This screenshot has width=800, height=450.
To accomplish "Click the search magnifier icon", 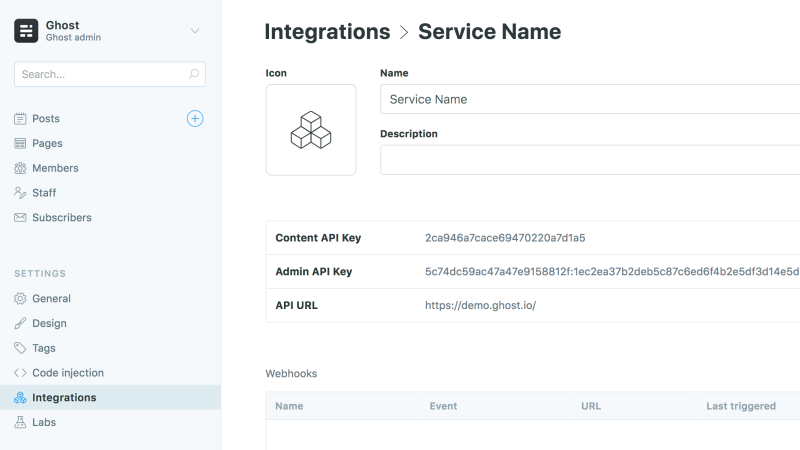I will [x=194, y=74].
